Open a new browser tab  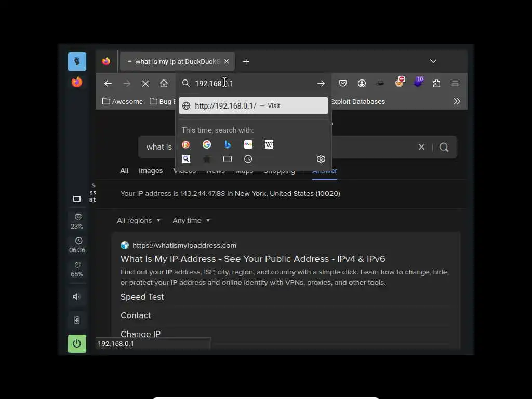click(246, 62)
